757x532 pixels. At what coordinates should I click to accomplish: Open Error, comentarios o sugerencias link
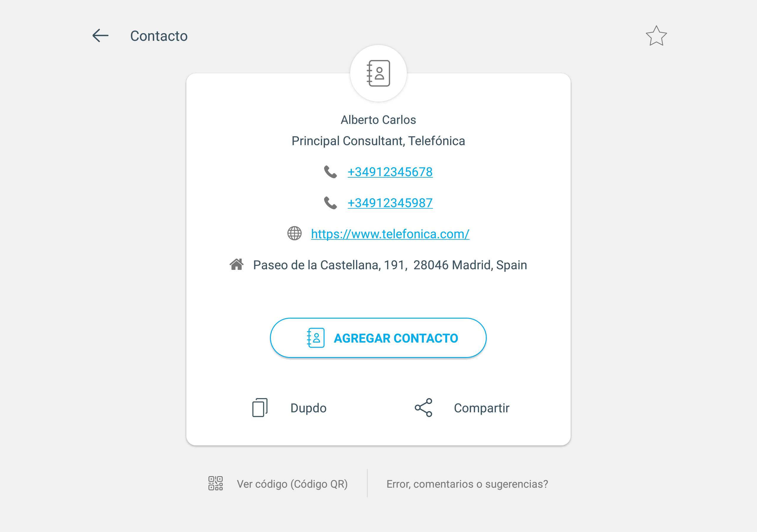pyautogui.click(x=467, y=484)
